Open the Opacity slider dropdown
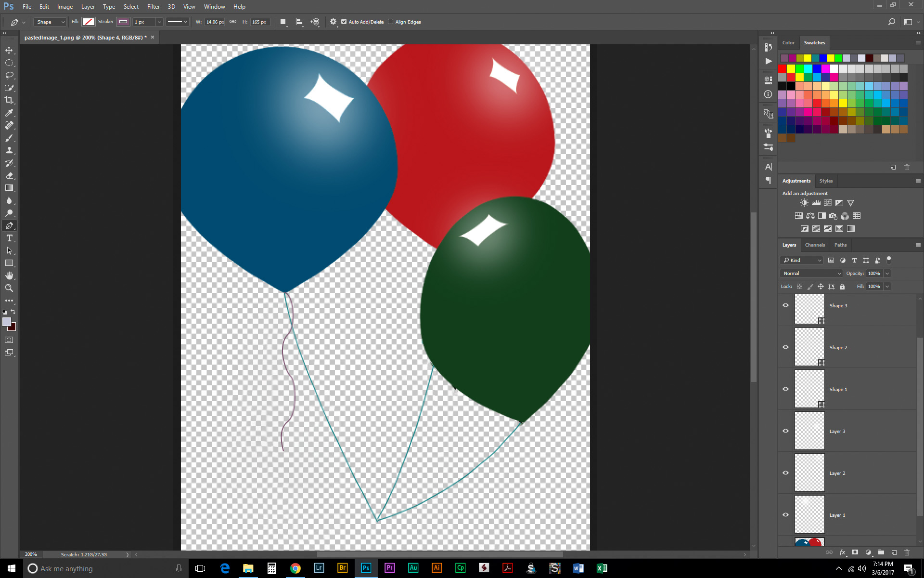Screen dimensions: 924x578 (887, 273)
